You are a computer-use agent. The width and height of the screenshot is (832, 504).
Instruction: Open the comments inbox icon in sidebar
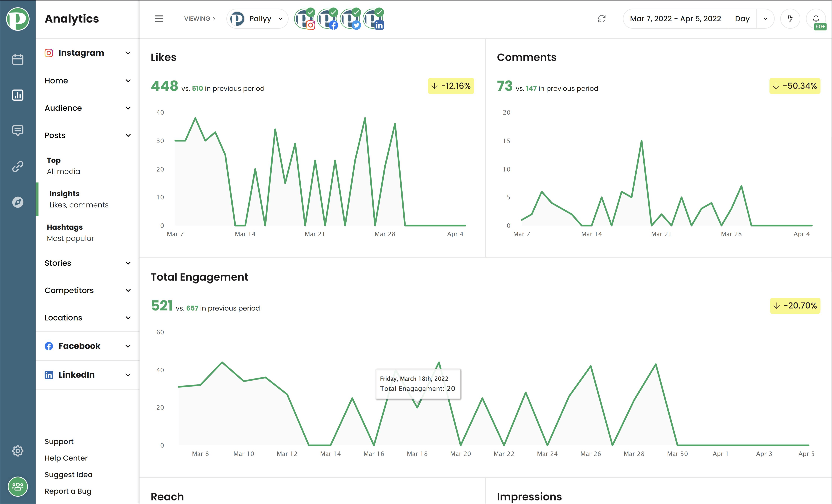[17, 131]
